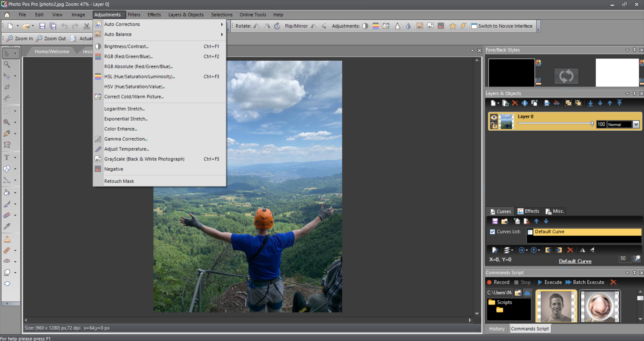Image resolution: width=644 pixels, height=341 pixels.
Task: Toggle the Layer 0 lock icon
Action: coord(494,125)
